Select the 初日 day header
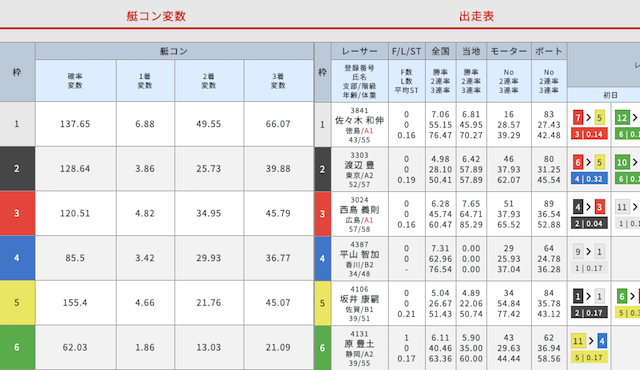 tap(610, 95)
